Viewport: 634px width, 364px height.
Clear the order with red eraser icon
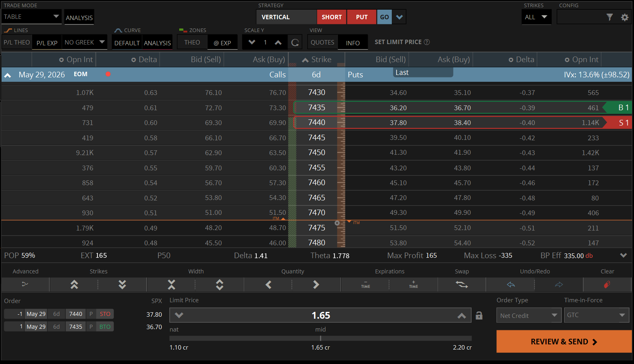607,285
